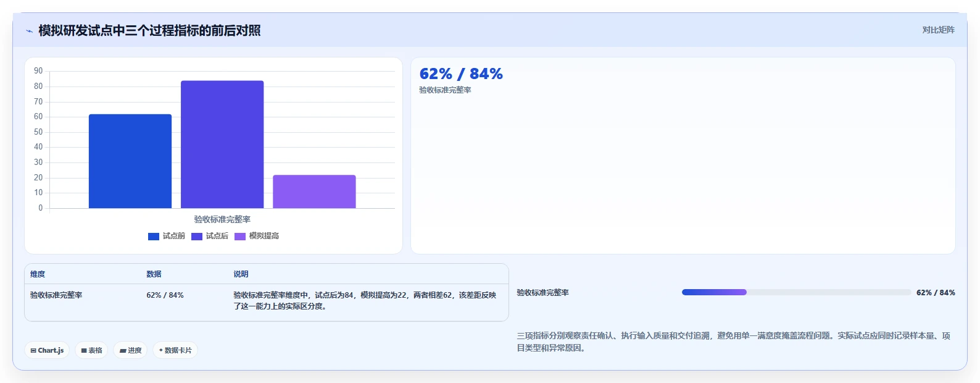Viewport: 980px width, 383px height.
Task: Click the 对比矩阵 label in the header
Action: tap(938, 30)
